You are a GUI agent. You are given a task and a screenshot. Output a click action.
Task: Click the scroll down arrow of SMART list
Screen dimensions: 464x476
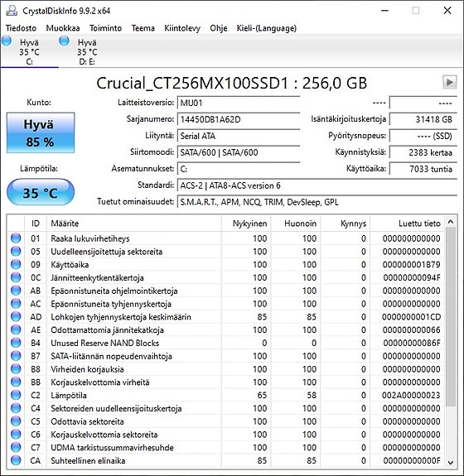coord(451,462)
